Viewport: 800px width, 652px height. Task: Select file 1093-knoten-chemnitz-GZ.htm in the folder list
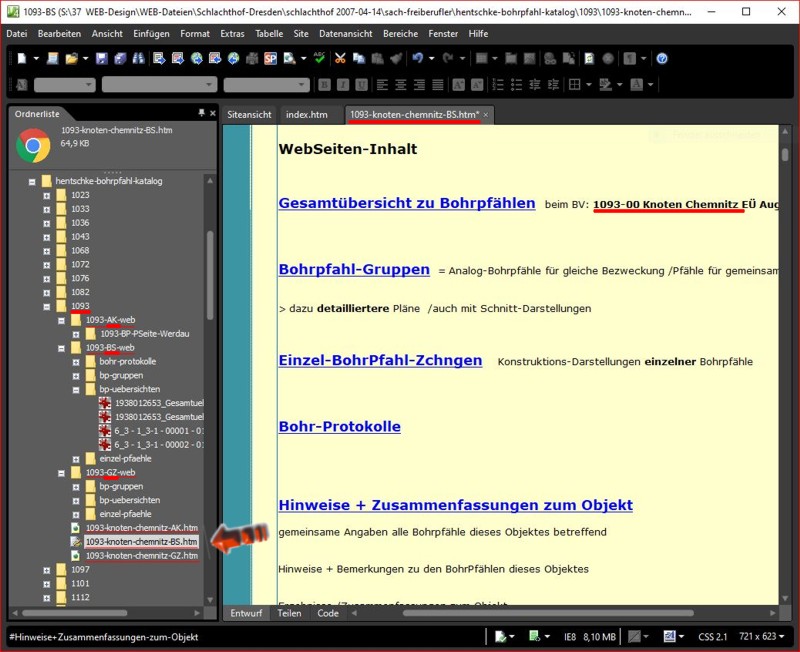click(141, 555)
